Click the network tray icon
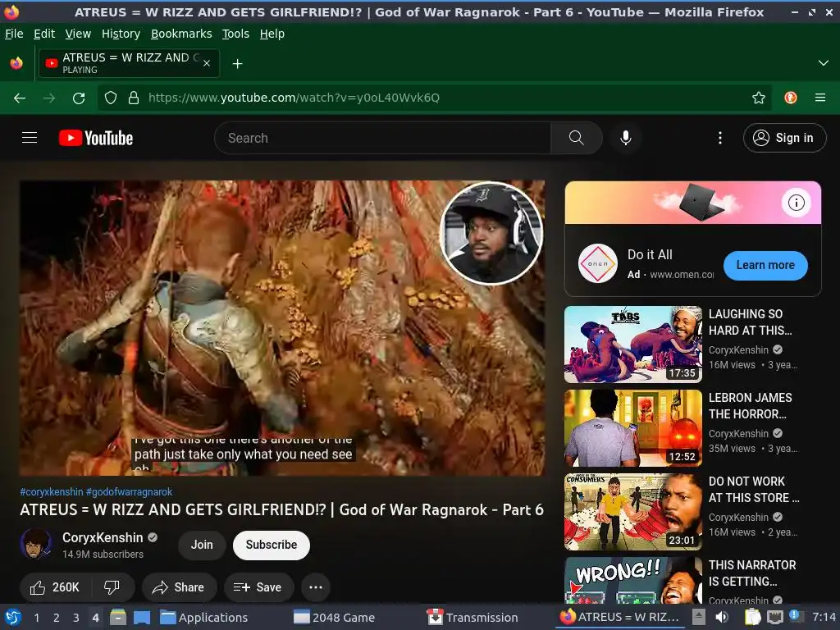Image resolution: width=840 pixels, height=630 pixels. (774, 617)
